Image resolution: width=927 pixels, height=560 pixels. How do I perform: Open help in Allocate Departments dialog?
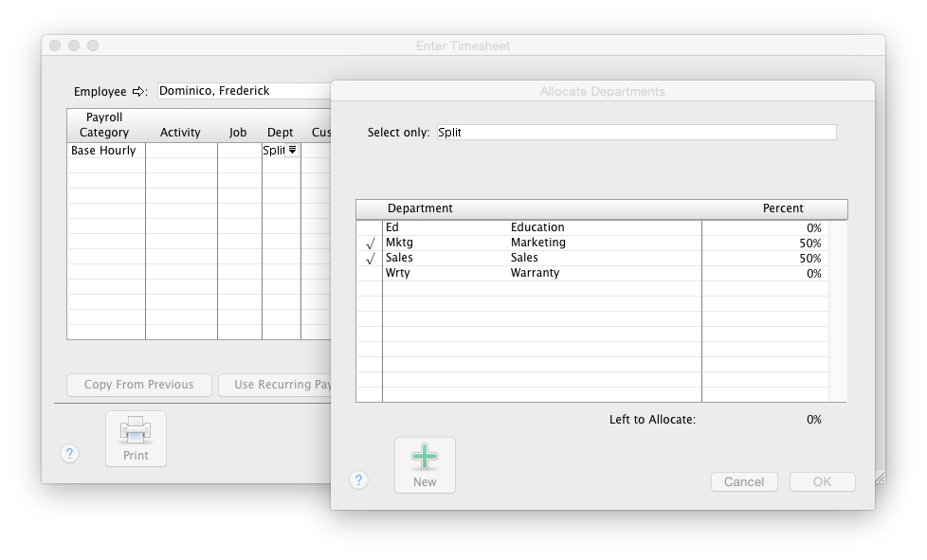tap(358, 480)
